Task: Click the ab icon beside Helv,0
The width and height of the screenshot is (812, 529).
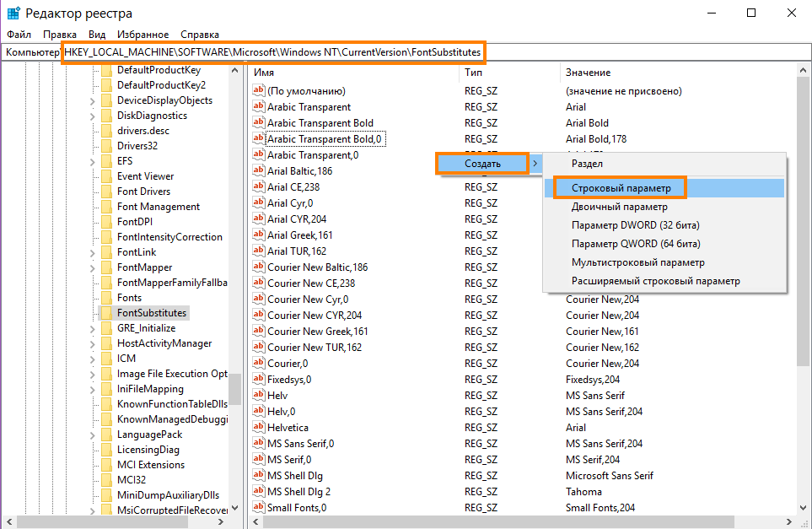Action: pos(258,412)
